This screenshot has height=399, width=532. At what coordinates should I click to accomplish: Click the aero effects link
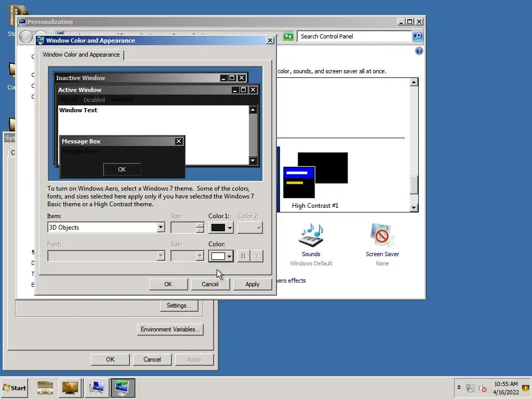click(291, 281)
